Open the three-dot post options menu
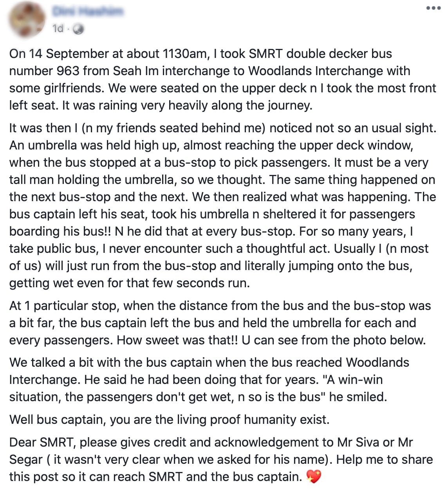This screenshot has height=490, width=448. 433,8
